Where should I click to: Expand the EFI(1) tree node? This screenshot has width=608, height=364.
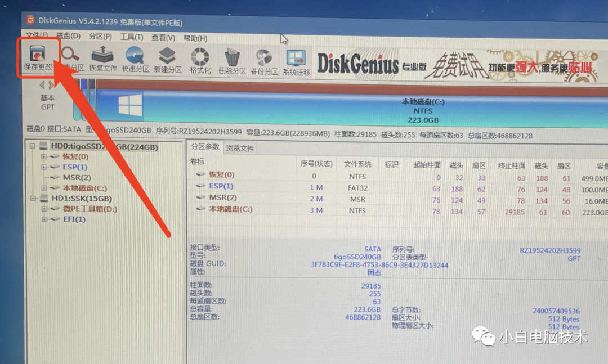[x=44, y=219]
